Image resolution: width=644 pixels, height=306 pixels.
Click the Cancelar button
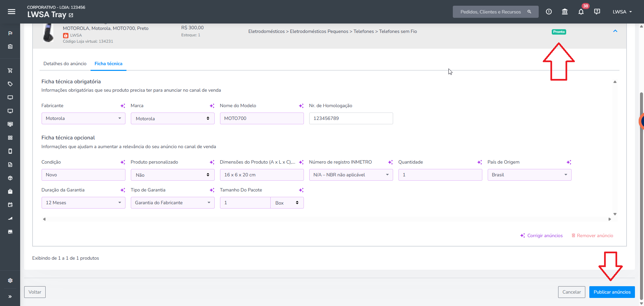coord(572,292)
